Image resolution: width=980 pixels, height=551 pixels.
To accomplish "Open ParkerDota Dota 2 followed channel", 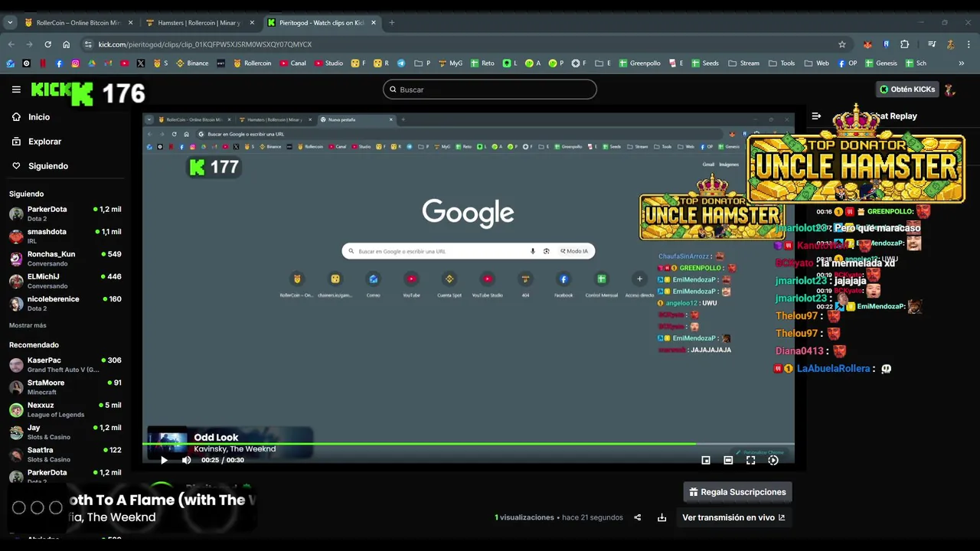I will tap(65, 214).
